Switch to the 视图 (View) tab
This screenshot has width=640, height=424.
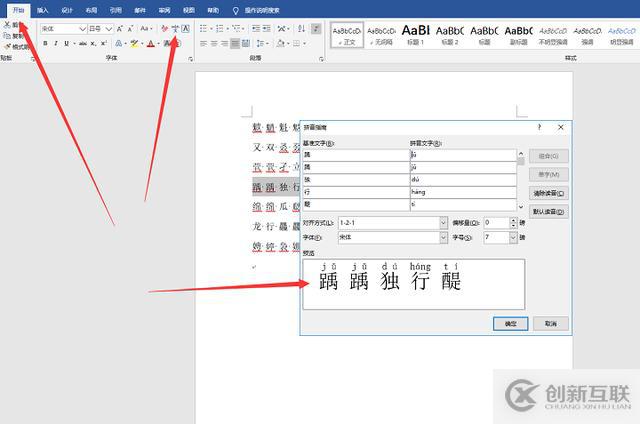pos(189,10)
